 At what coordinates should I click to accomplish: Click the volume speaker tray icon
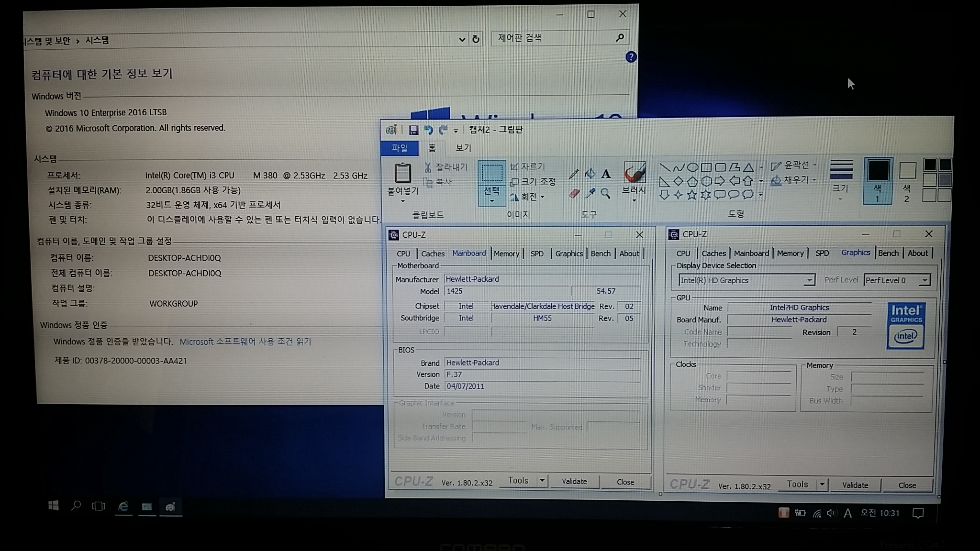coord(831,513)
